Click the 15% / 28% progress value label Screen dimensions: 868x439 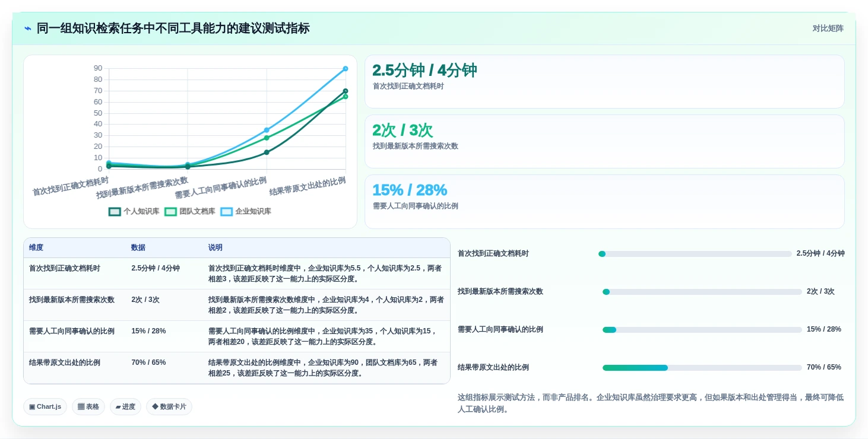pos(824,329)
